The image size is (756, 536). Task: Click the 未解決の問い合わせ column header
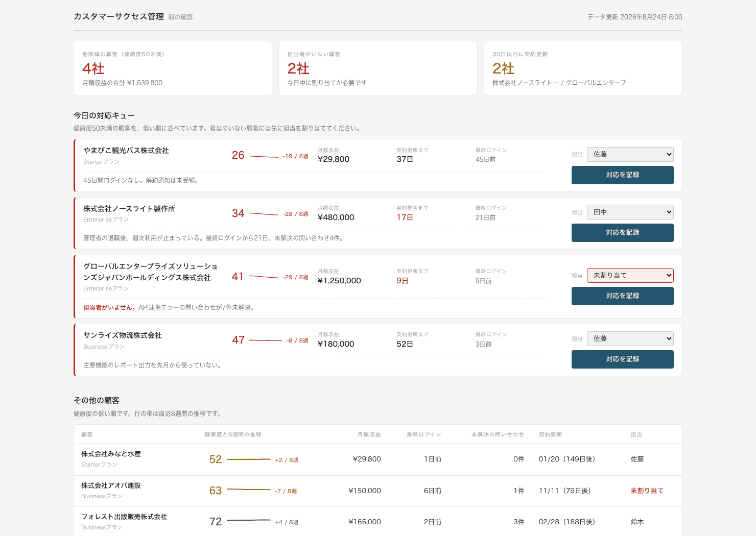(498, 434)
